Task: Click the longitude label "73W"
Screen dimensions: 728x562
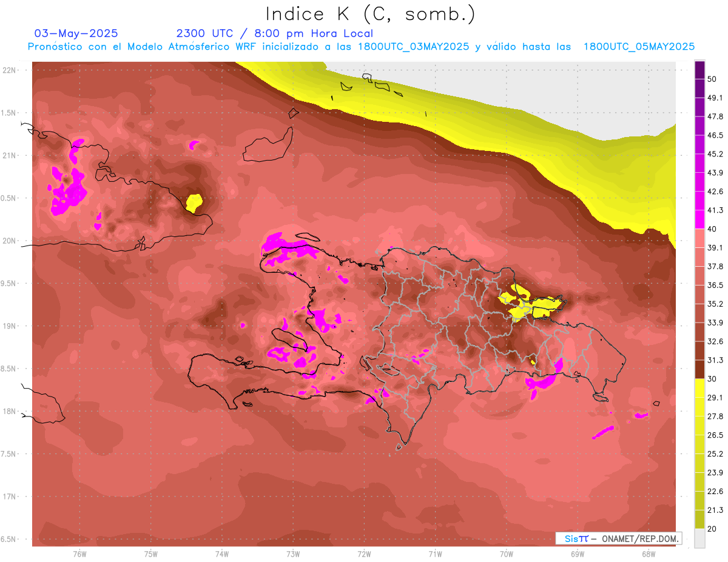Action: click(293, 554)
